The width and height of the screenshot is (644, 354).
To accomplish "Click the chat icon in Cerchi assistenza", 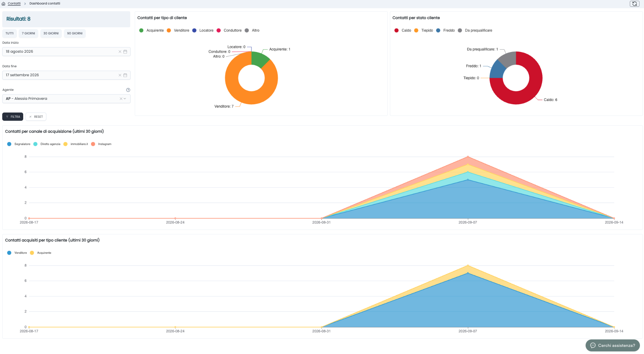I will click(593, 345).
